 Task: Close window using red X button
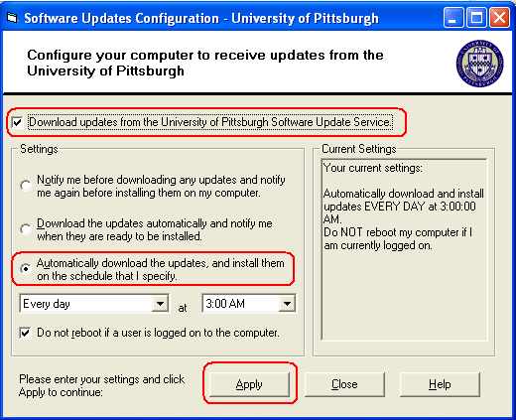[499, 18]
